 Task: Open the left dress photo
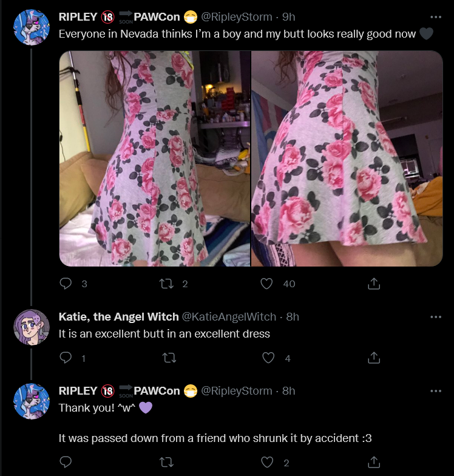point(155,158)
